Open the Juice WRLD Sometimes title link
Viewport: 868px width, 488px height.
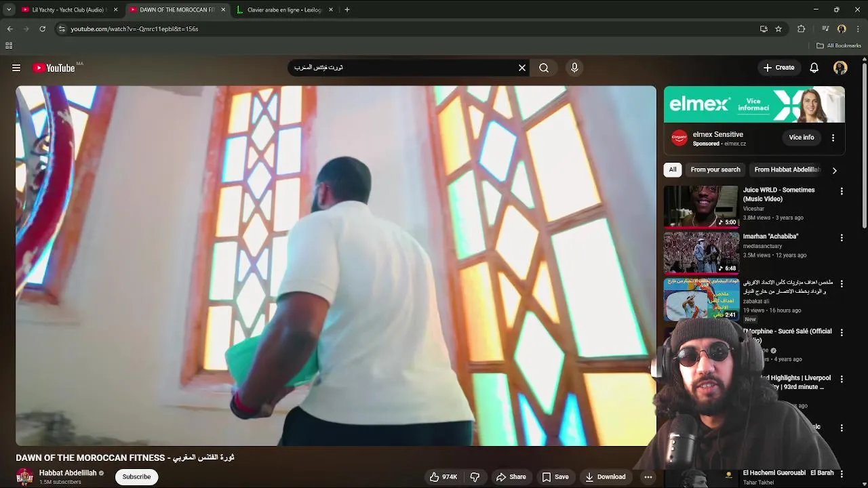coord(778,195)
